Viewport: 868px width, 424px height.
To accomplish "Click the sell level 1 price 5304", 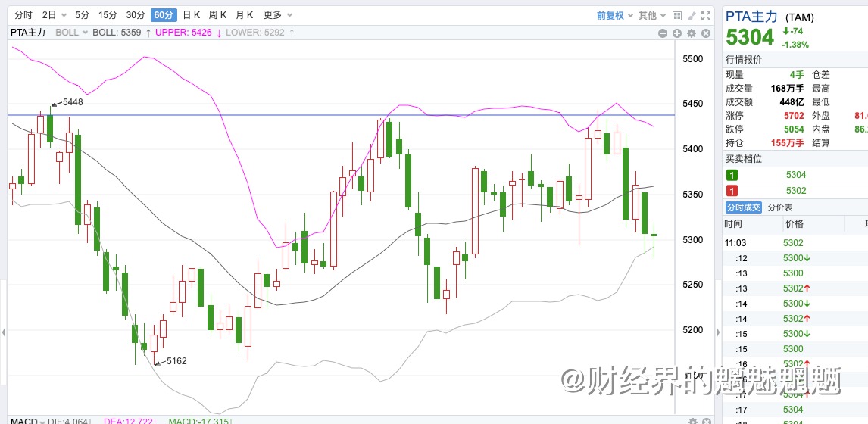I will pos(796,175).
